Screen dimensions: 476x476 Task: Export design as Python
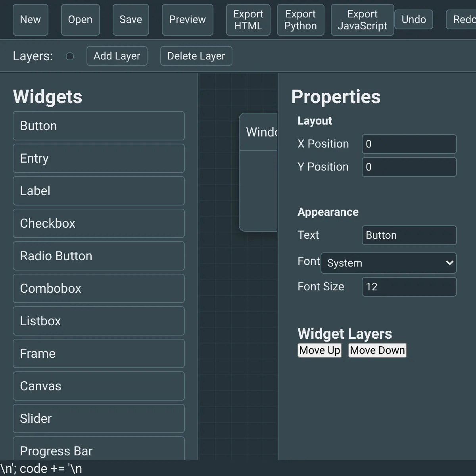click(300, 20)
